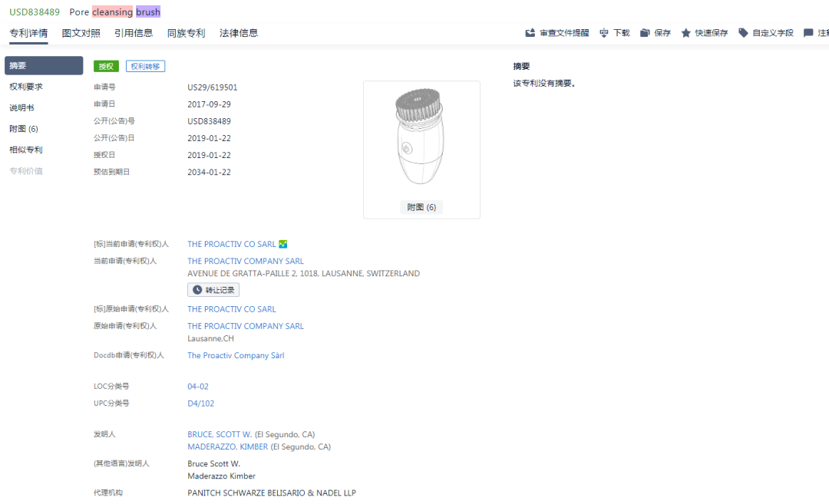The image size is (829, 504).
Task: Open 引用信息 tab
Action: [134, 33]
